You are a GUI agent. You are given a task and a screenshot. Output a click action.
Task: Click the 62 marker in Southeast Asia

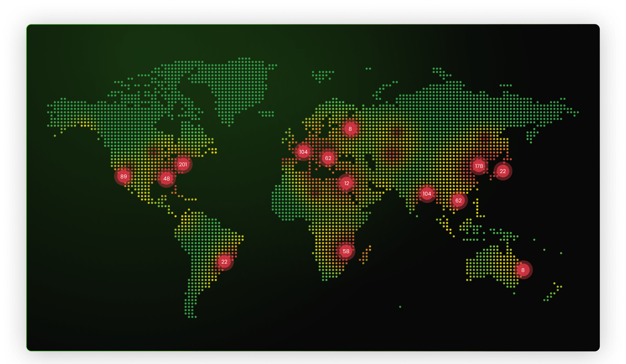[459, 201]
